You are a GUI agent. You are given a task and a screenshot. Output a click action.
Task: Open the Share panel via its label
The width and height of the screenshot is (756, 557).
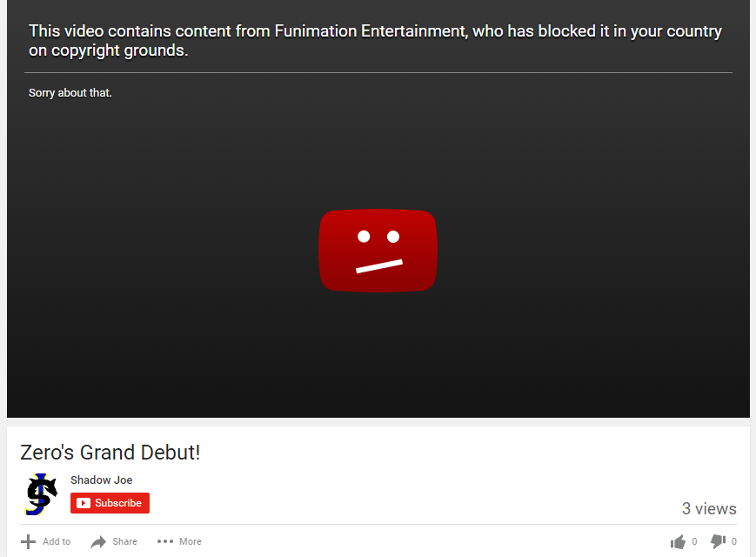coord(125,541)
